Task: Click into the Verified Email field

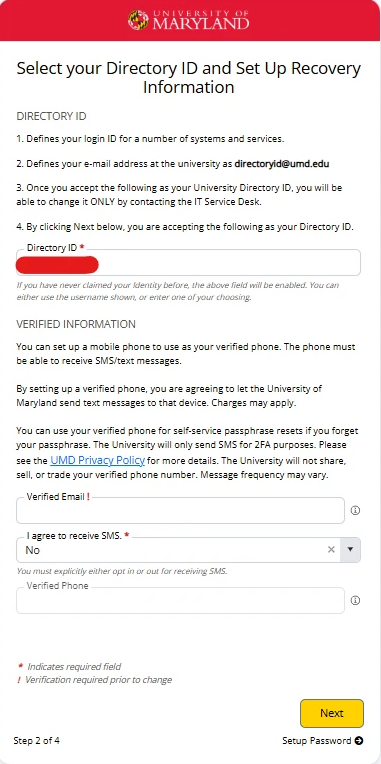Action: [x=180, y=510]
